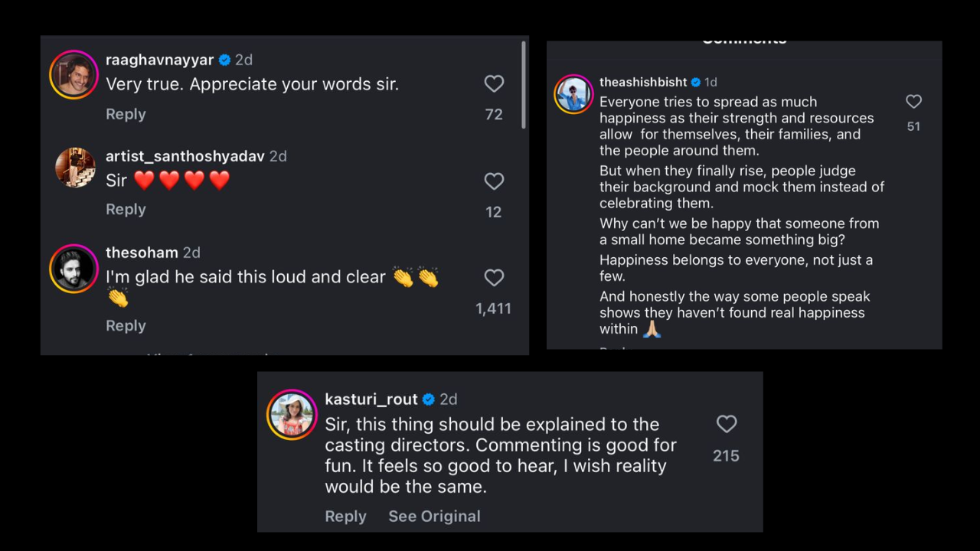
Task: Like theashishbisht's comment with the heart
Action: (x=913, y=102)
